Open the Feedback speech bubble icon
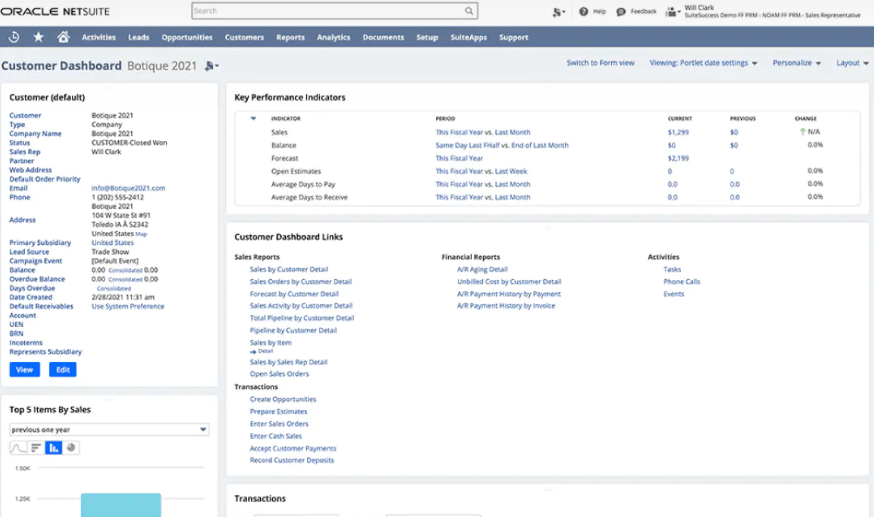The height and width of the screenshot is (517, 874). pyautogui.click(x=621, y=11)
